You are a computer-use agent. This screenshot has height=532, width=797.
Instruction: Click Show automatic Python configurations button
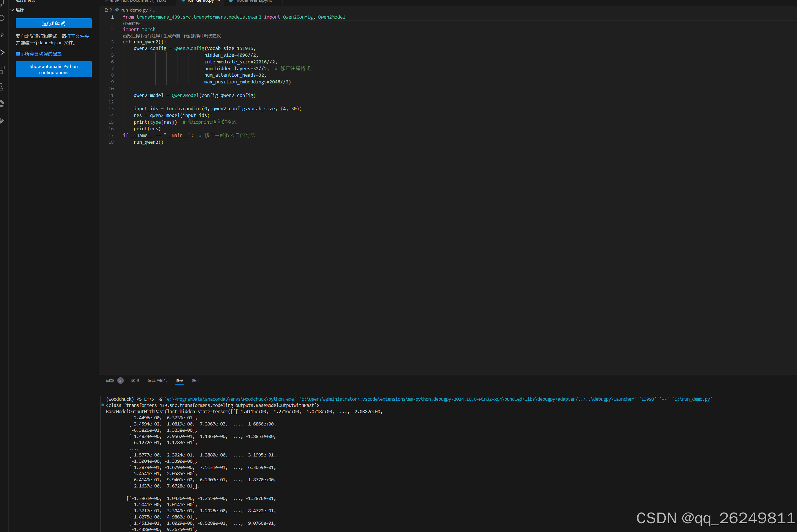[54, 69]
